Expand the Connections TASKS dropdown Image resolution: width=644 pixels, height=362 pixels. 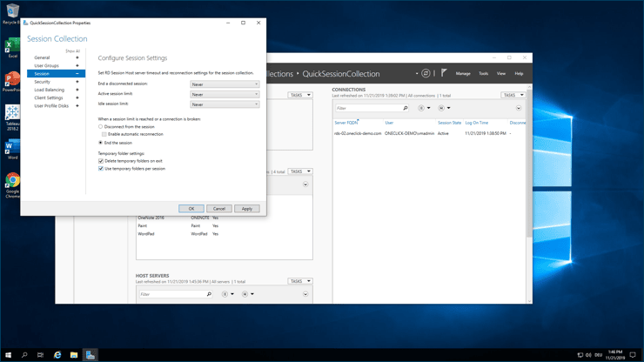(513, 95)
